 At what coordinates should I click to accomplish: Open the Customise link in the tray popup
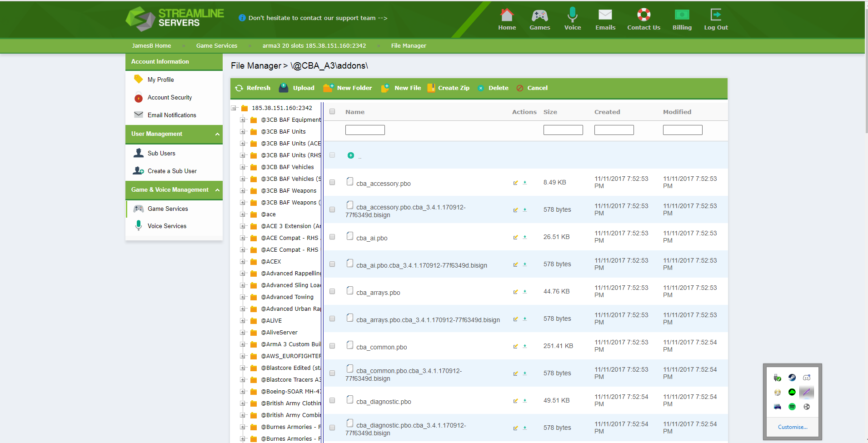pyautogui.click(x=793, y=427)
